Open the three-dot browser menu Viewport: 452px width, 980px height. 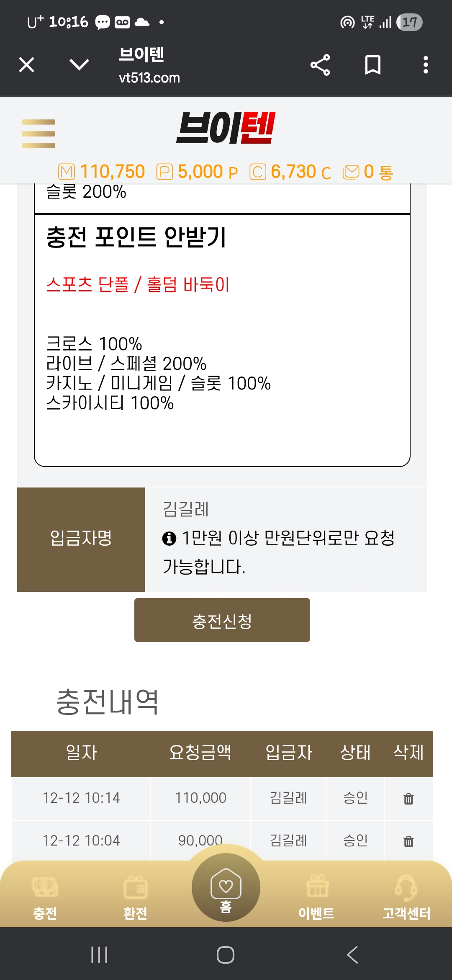pos(426,65)
